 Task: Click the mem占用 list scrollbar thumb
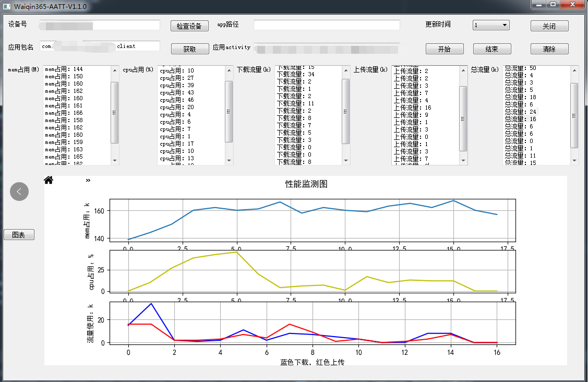(115, 112)
